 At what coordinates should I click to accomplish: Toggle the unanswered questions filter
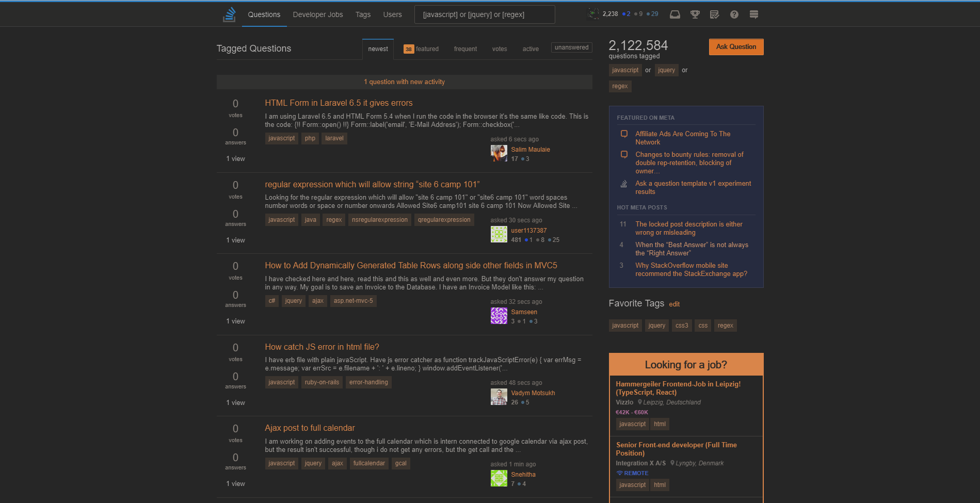(x=571, y=47)
